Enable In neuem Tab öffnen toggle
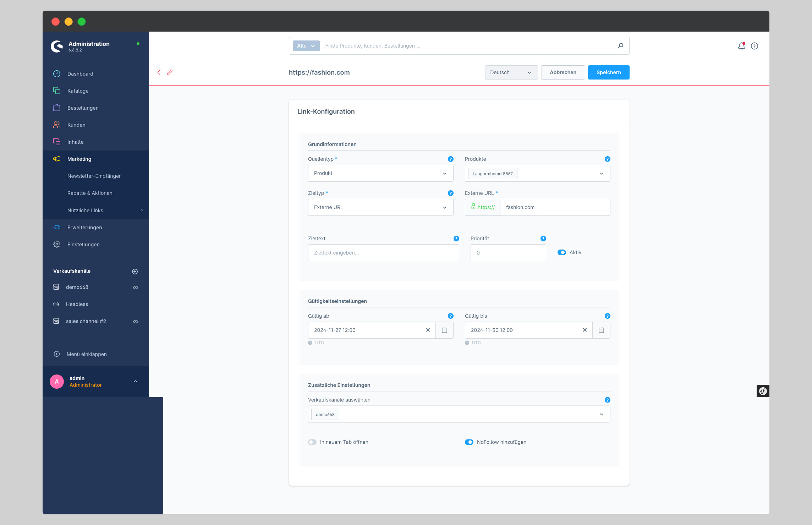This screenshot has height=525, width=812. 312,442
